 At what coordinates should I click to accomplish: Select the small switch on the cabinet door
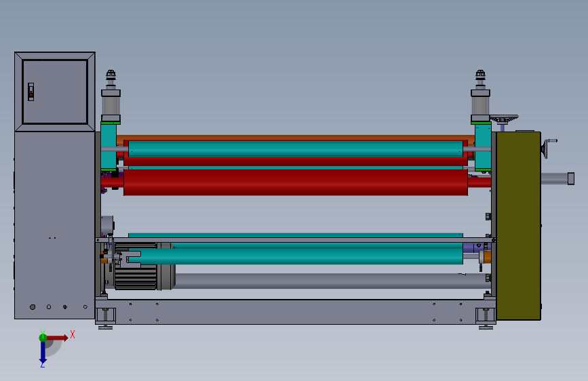pyautogui.click(x=31, y=92)
